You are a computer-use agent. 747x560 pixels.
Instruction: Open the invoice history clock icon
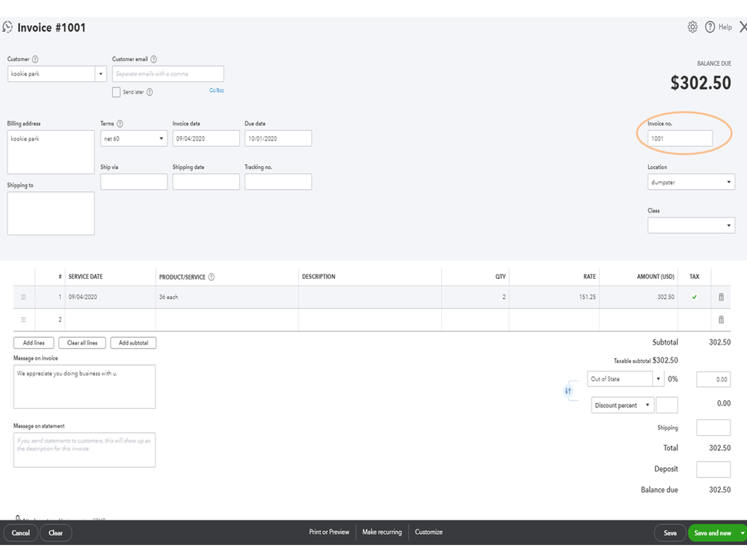click(x=8, y=28)
